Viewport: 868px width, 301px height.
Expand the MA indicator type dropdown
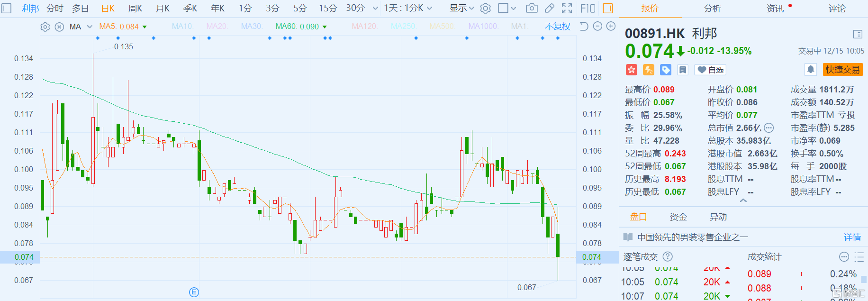click(x=90, y=27)
